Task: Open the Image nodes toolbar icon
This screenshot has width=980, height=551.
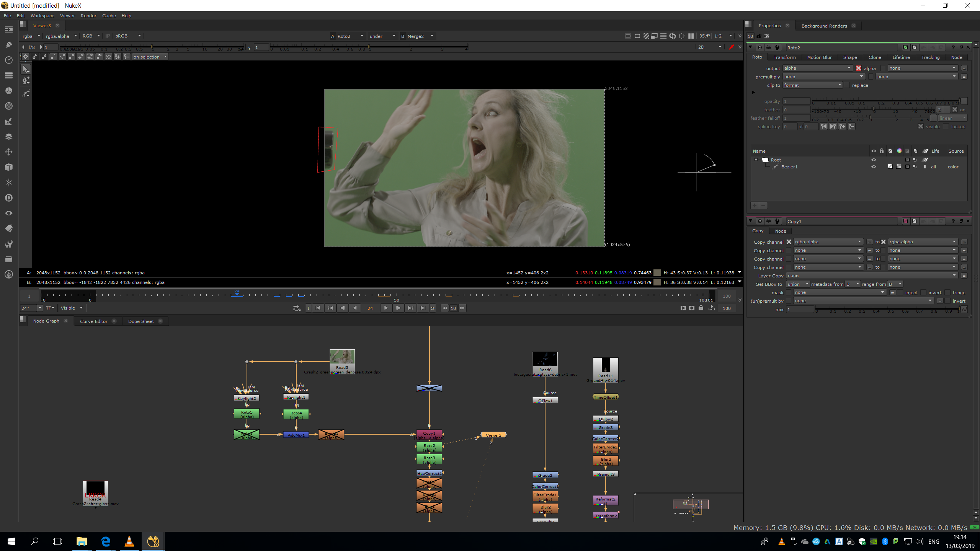Action: coord(9,29)
